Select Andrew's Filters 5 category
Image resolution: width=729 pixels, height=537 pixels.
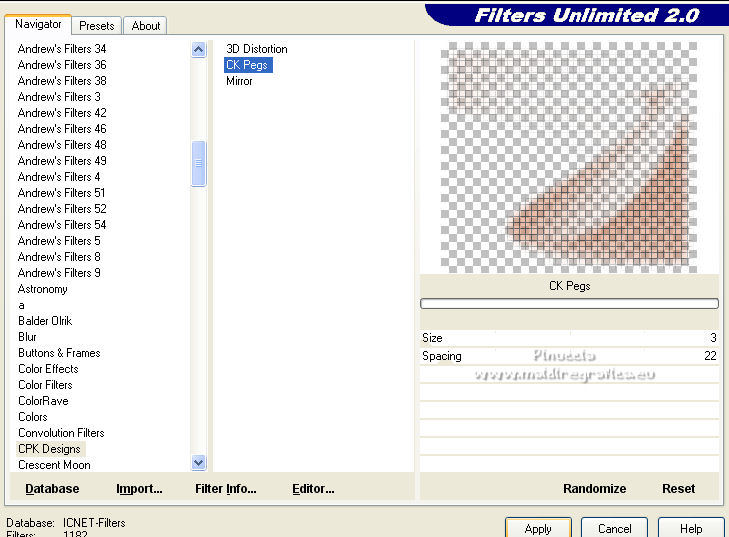(59, 241)
